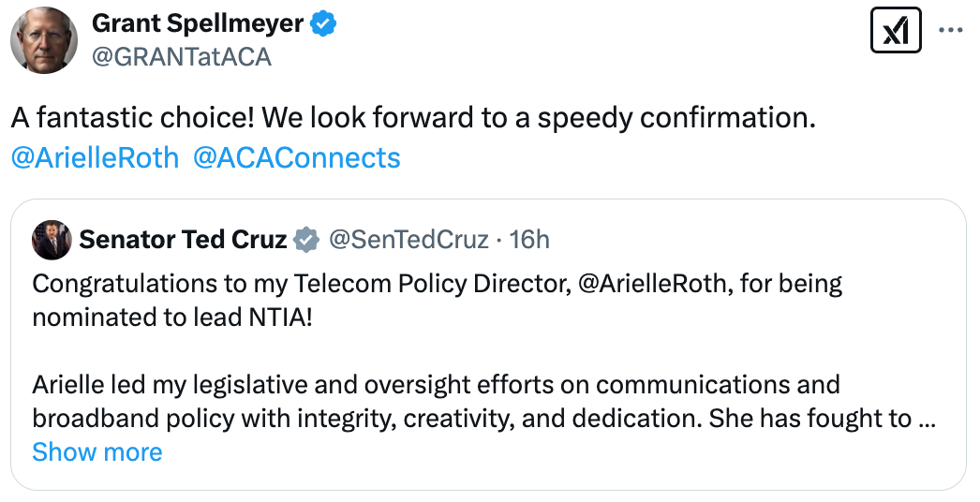The width and height of the screenshot is (980, 502).
Task: Click Grant Spellmeyer's profile avatar
Action: (44, 40)
